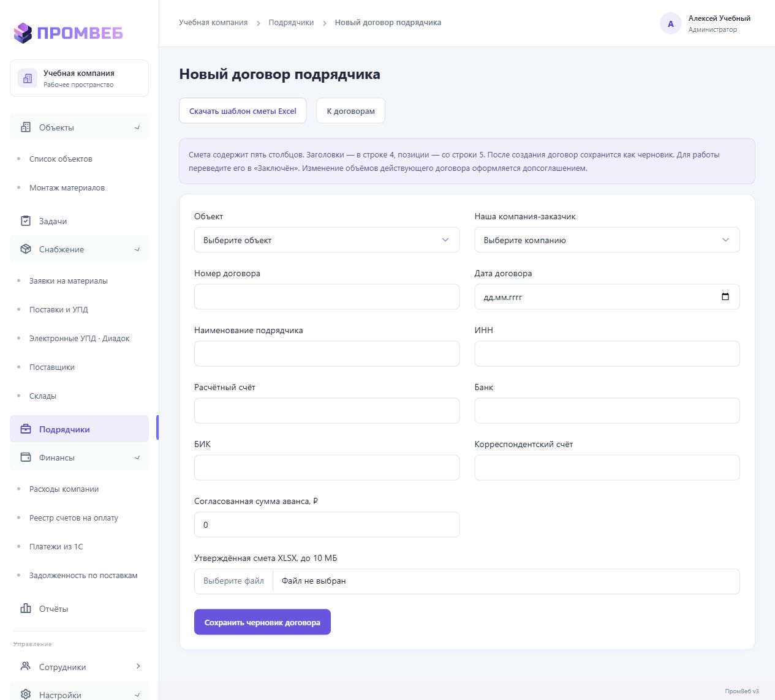Click 'Новый договор подрядчика' breadcrumb text

pos(388,23)
